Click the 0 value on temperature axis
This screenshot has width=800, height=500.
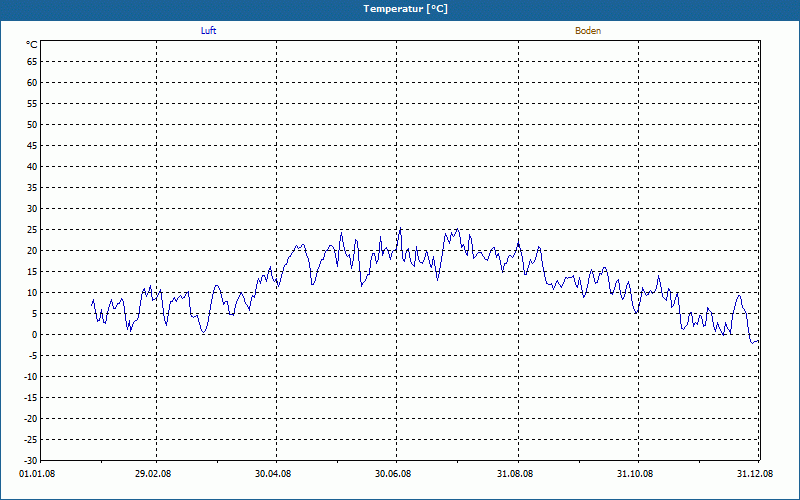(35, 335)
